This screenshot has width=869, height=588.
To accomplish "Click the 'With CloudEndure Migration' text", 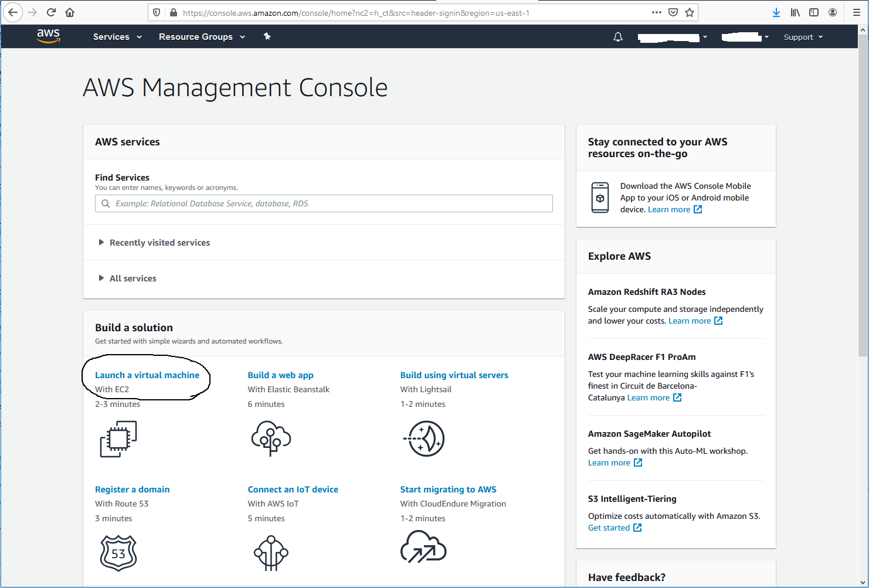I will (x=453, y=504).
